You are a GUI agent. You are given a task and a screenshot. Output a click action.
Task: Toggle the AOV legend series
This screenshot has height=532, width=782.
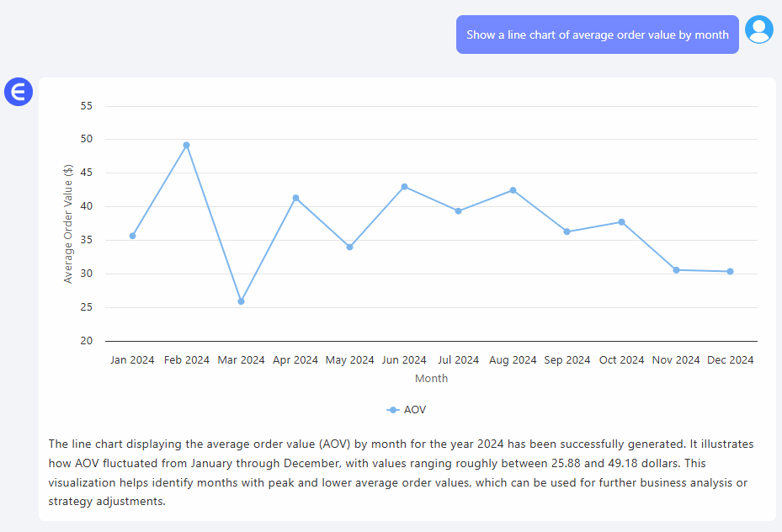click(x=407, y=410)
